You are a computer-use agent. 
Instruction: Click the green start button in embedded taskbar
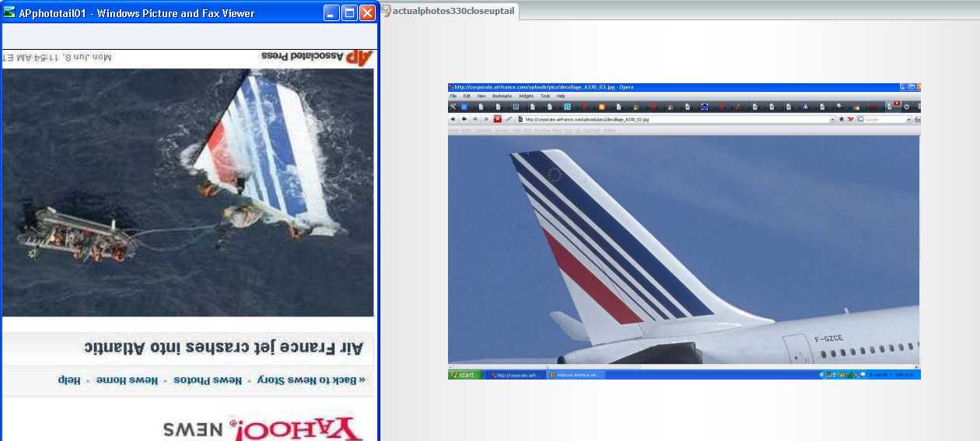pyautogui.click(x=465, y=375)
